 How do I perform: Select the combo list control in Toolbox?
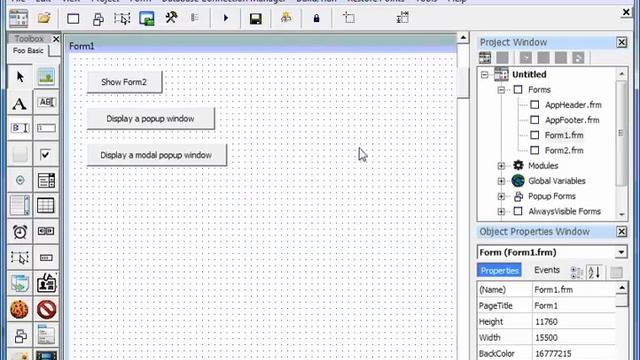(46, 180)
